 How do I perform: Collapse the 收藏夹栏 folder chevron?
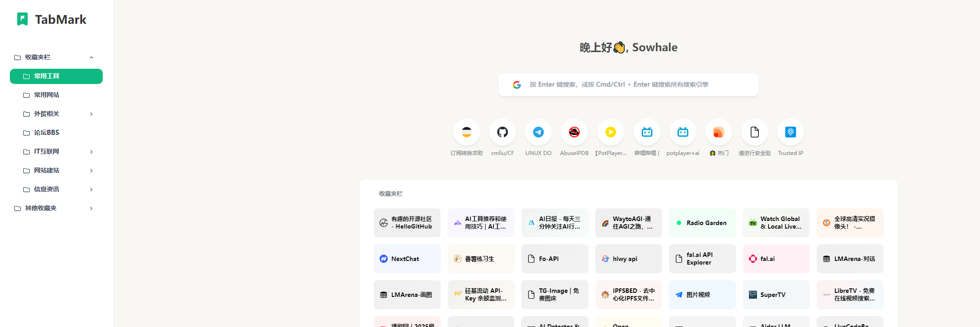tap(92, 57)
